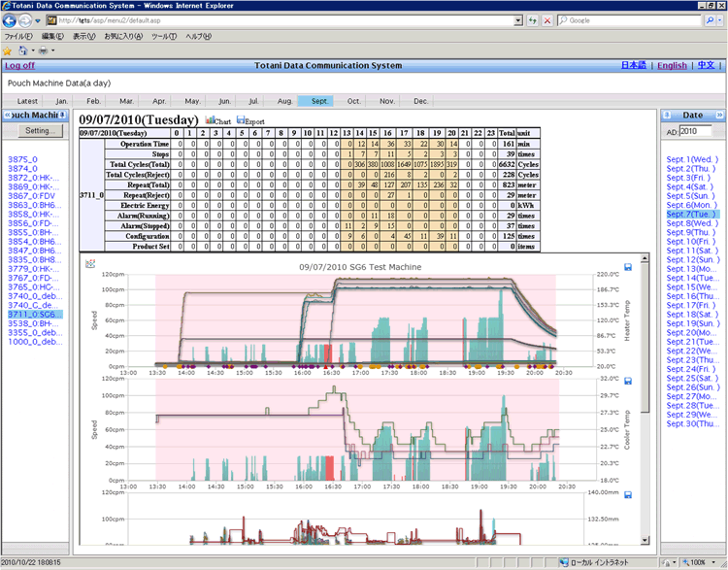This screenshot has width=728, height=570.
Task: Switch language to English
Action: [672, 65]
